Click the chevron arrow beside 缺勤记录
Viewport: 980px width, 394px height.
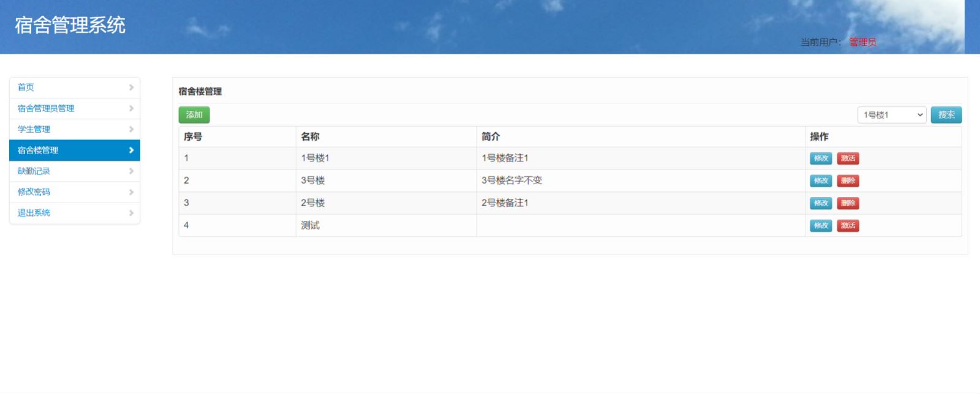tap(131, 171)
